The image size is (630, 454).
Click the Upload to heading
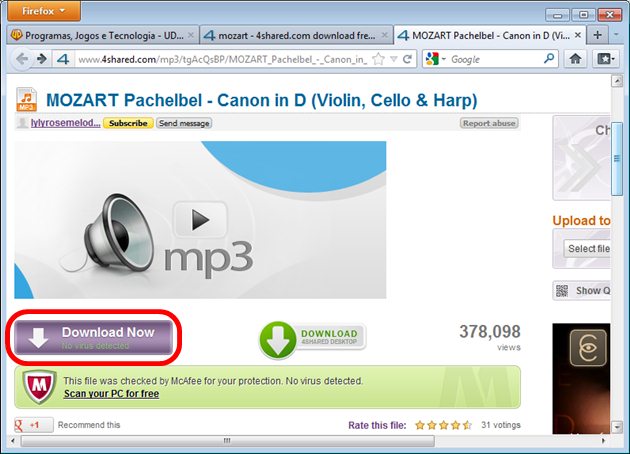581,221
